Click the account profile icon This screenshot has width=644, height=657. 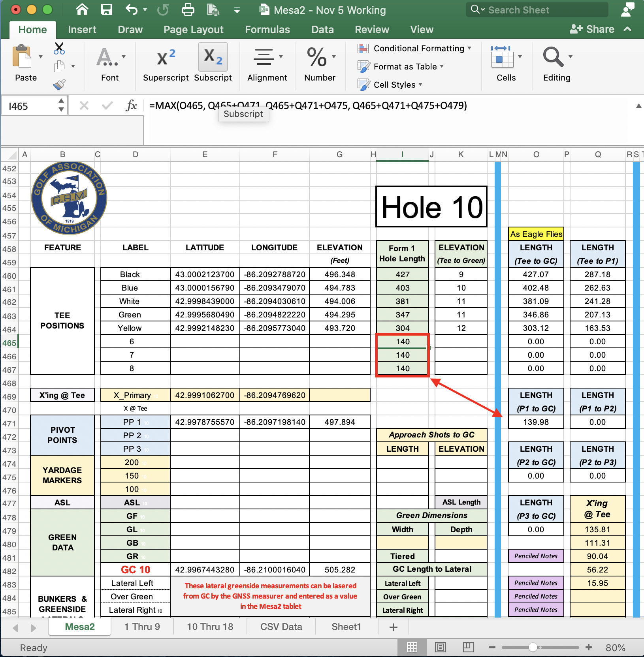pyautogui.click(x=627, y=9)
